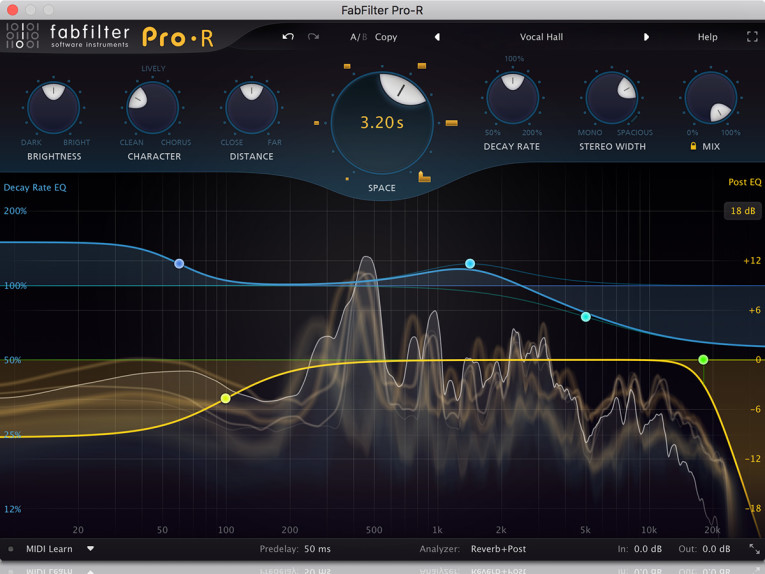Select yellow Post EQ band near 100 Hz
The height and width of the screenshot is (574, 765).
tap(225, 398)
